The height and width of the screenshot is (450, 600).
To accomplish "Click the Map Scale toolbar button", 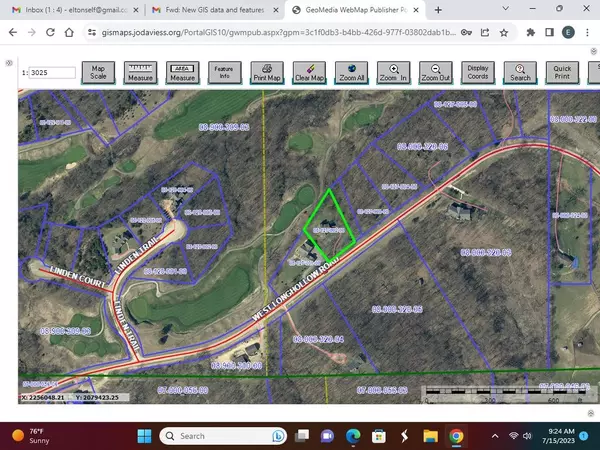I will pos(98,73).
